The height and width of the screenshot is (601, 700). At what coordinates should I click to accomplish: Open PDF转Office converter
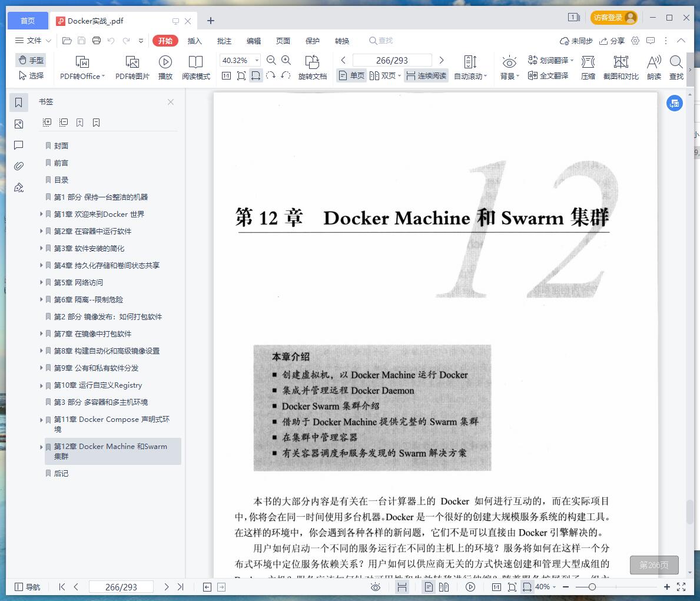pos(82,68)
